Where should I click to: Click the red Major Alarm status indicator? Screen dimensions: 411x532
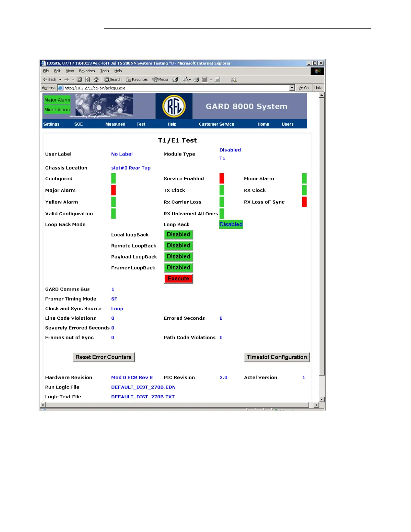[x=113, y=190]
